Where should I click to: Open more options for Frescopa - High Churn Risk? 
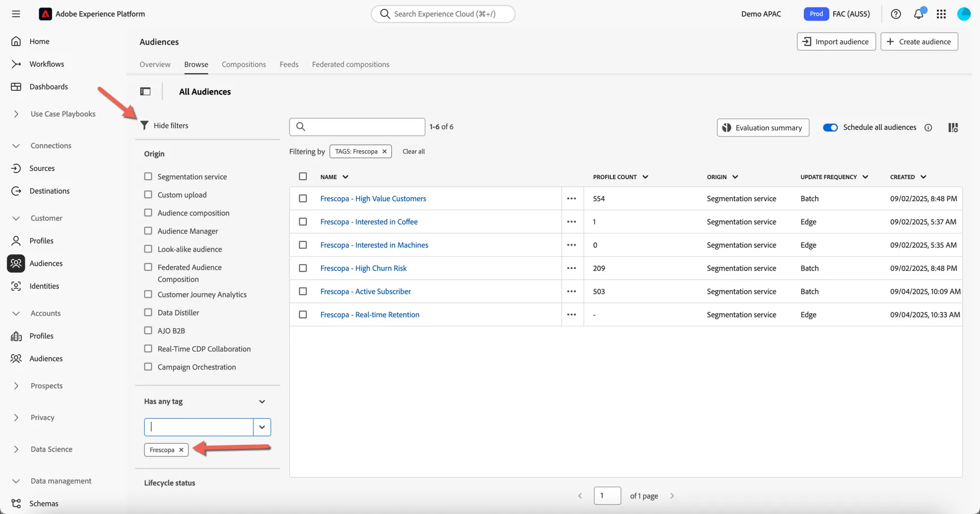point(572,268)
